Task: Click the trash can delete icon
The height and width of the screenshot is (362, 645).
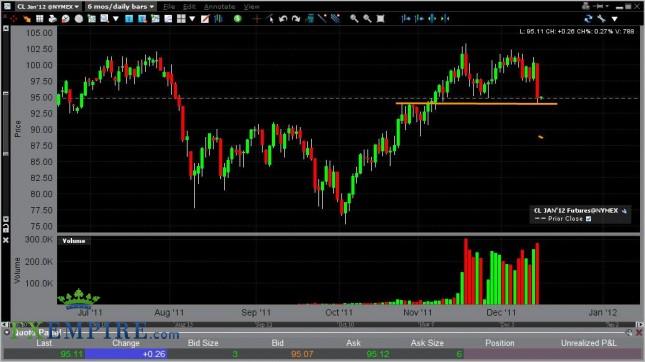Action: [x=309, y=19]
